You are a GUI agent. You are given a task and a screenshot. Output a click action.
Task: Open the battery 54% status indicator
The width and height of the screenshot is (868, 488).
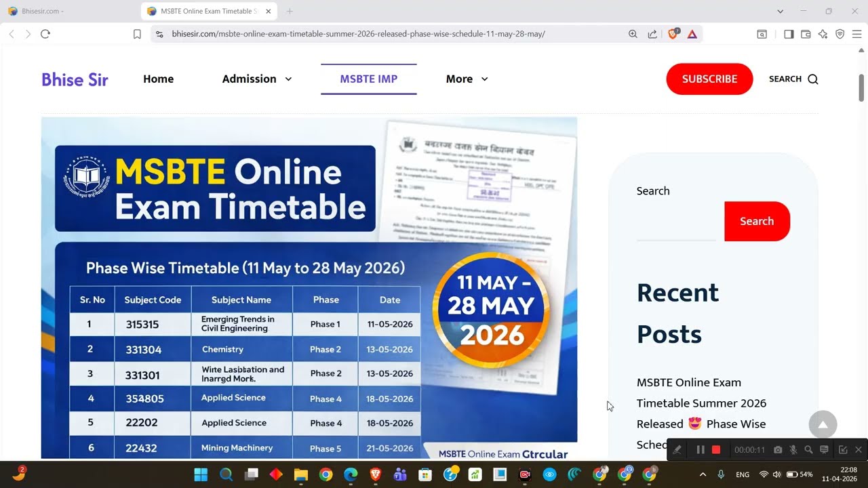coord(800,474)
